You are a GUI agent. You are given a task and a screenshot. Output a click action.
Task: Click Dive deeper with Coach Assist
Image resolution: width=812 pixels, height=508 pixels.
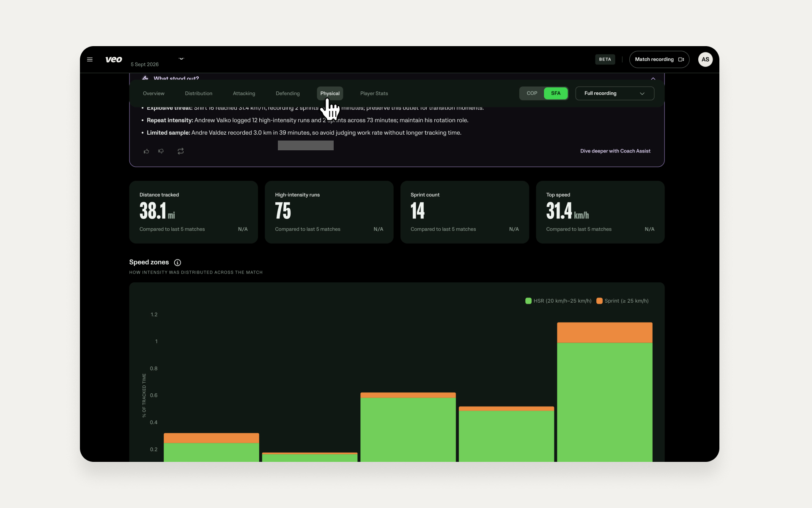click(615, 151)
